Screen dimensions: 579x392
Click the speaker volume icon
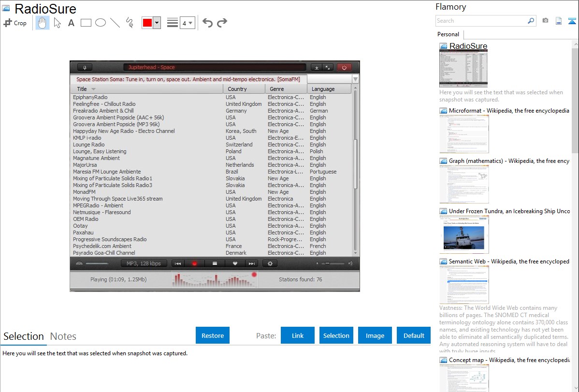coord(350,263)
